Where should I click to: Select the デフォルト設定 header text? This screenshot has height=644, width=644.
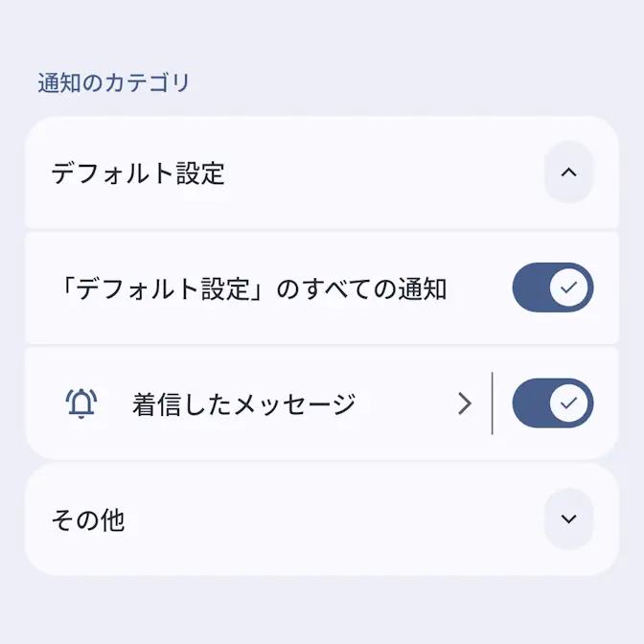tap(138, 173)
